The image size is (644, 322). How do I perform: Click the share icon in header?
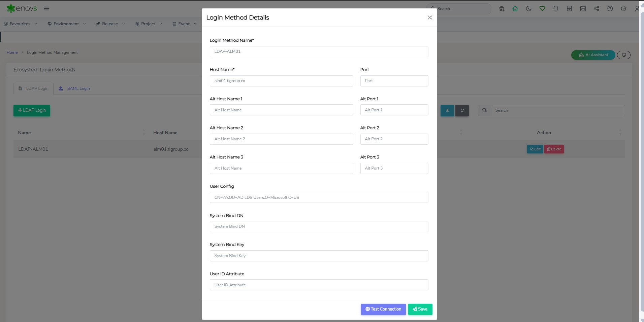pos(596,9)
